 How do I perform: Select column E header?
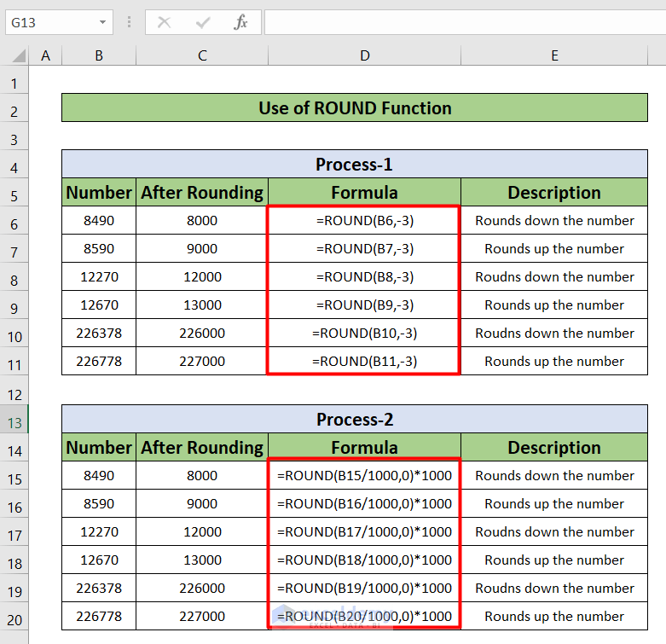(x=554, y=55)
